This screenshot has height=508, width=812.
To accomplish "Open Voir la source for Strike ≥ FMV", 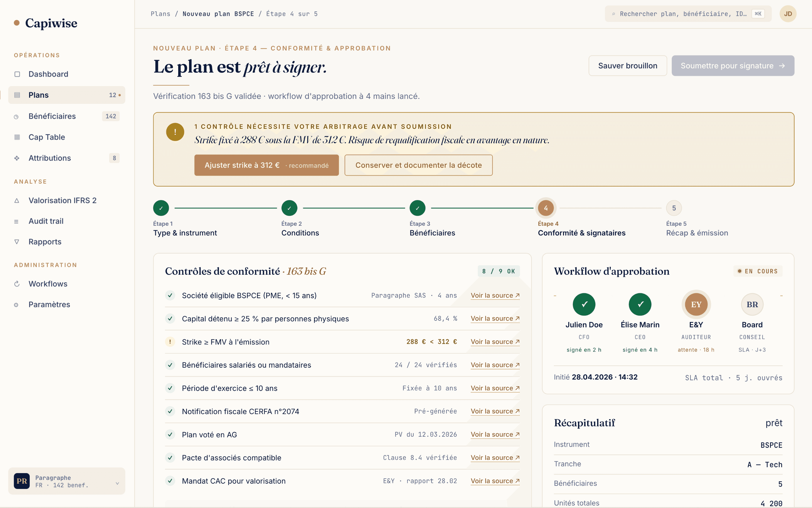I will tap(495, 342).
